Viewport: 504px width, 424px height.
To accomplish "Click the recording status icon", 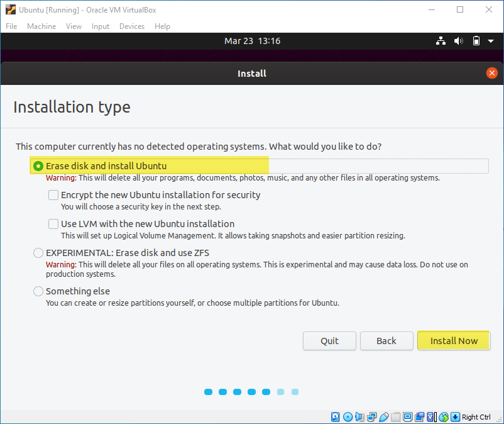I will [419, 417].
